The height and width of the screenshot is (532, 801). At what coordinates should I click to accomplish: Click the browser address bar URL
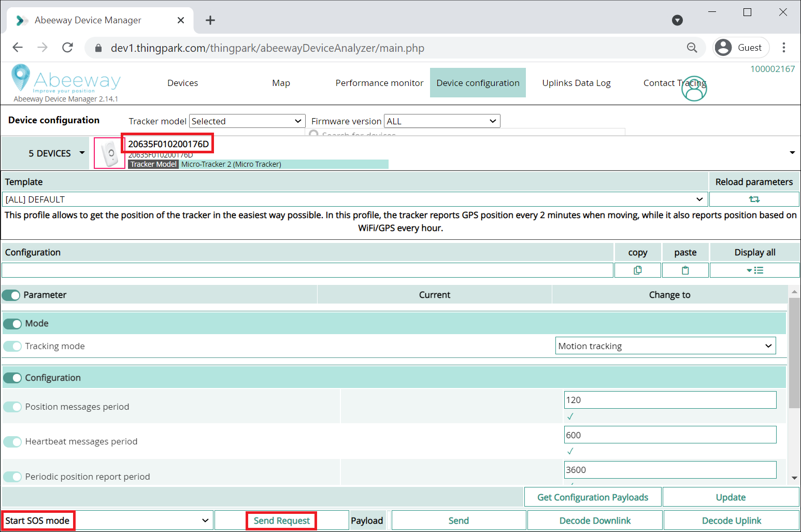coord(267,48)
